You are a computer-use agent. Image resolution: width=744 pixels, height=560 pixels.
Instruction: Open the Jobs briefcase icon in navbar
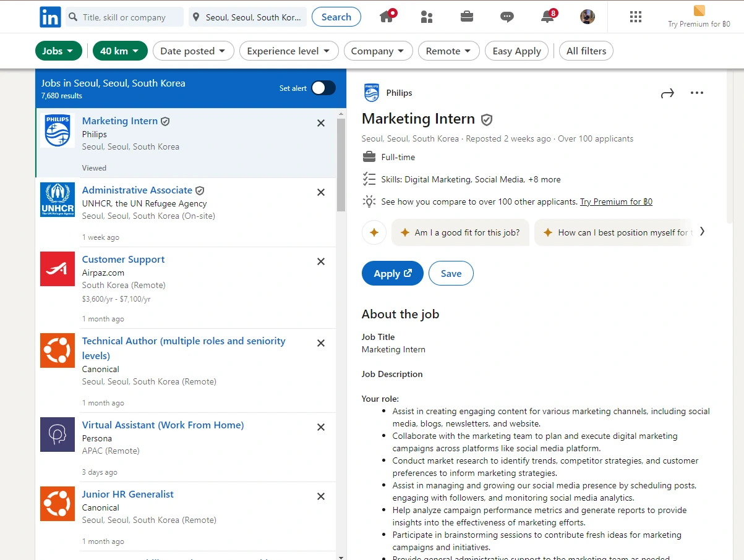pos(467,17)
